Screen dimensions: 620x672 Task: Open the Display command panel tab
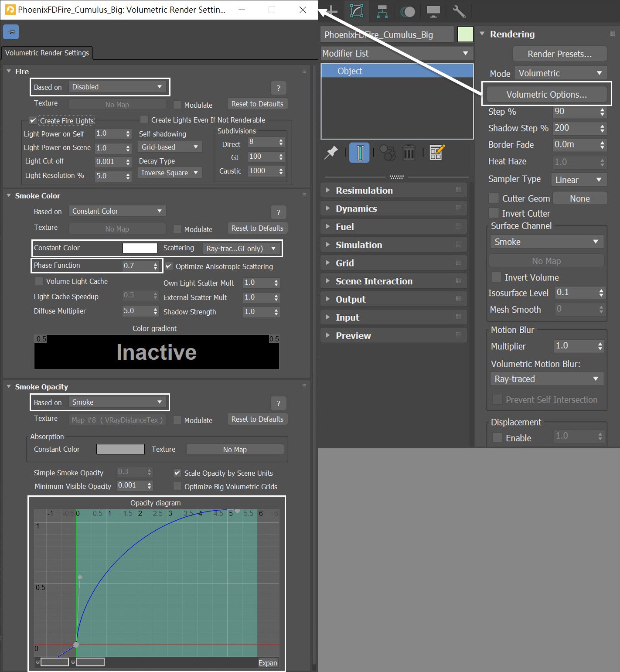click(x=433, y=11)
